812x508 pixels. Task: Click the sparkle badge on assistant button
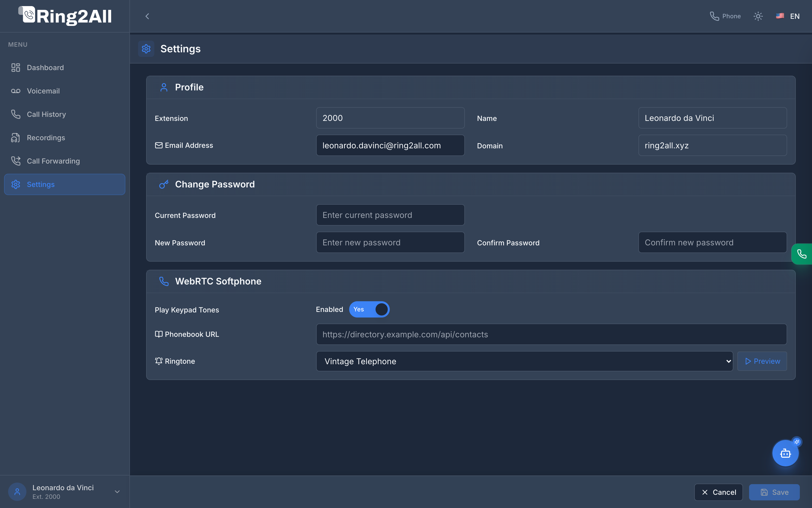click(x=797, y=442)
